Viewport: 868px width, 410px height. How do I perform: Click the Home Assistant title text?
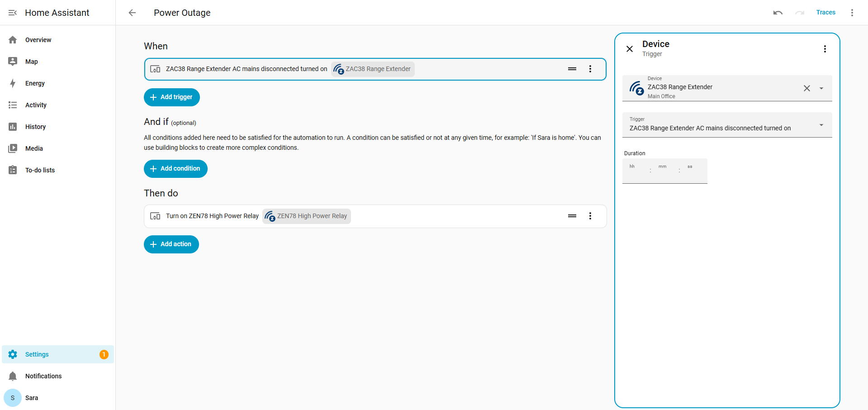(x=57, y=13)
